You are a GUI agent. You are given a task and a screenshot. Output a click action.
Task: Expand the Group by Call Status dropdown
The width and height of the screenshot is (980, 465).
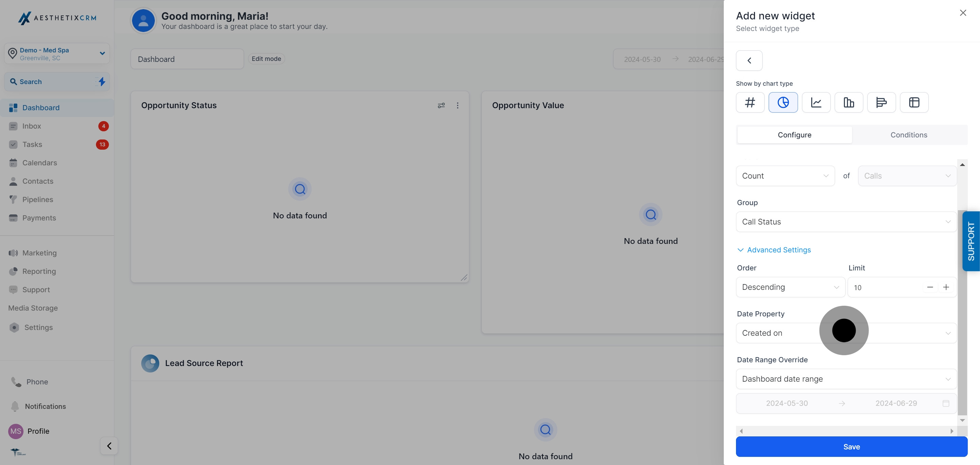[x=846, y=222]
